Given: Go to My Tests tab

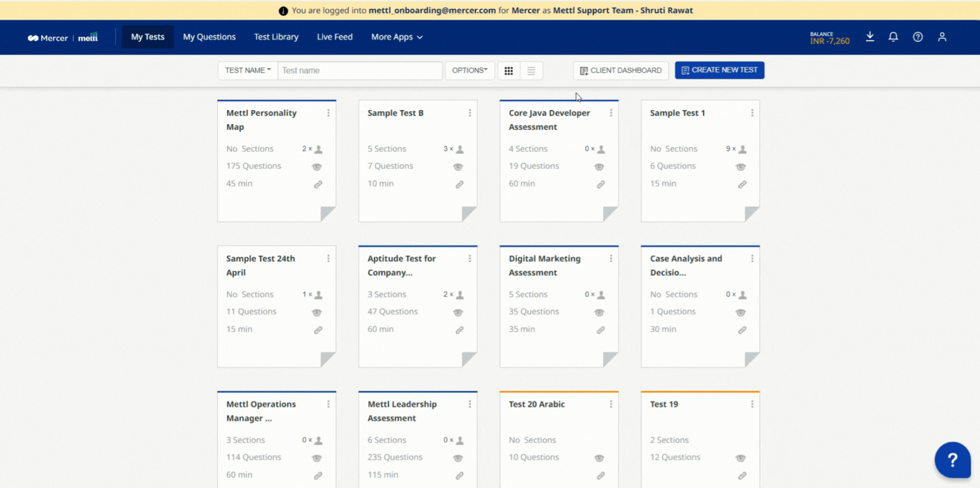Looking at the screenshot, I should click(x=148, y=37).
